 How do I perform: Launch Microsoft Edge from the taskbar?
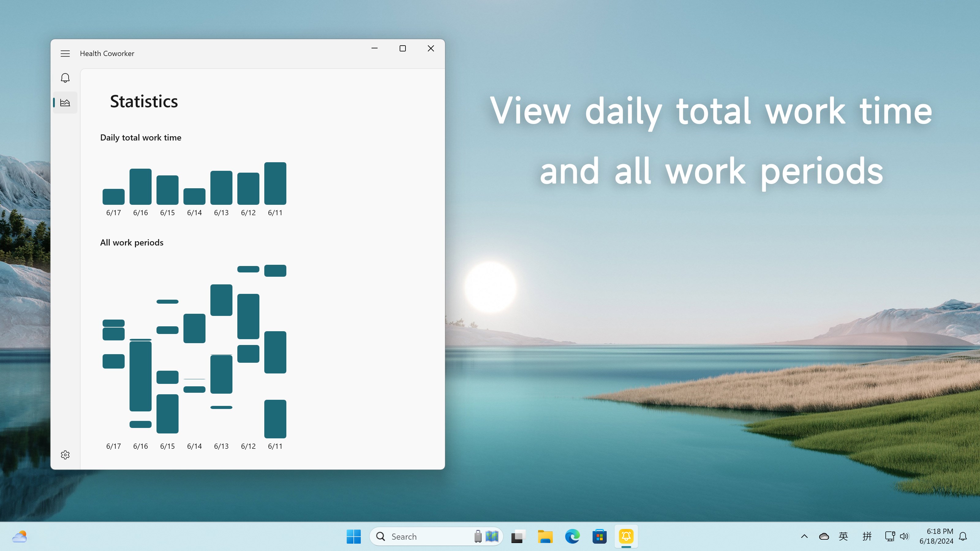coord(572,537)
